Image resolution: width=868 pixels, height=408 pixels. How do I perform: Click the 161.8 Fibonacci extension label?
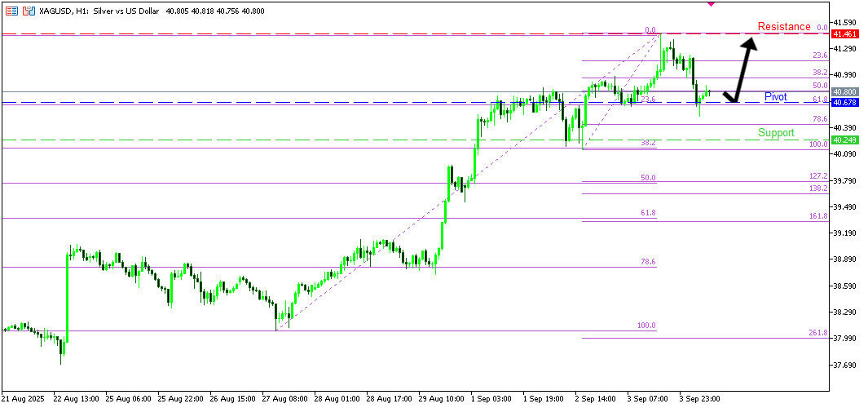tap(818, 216)
